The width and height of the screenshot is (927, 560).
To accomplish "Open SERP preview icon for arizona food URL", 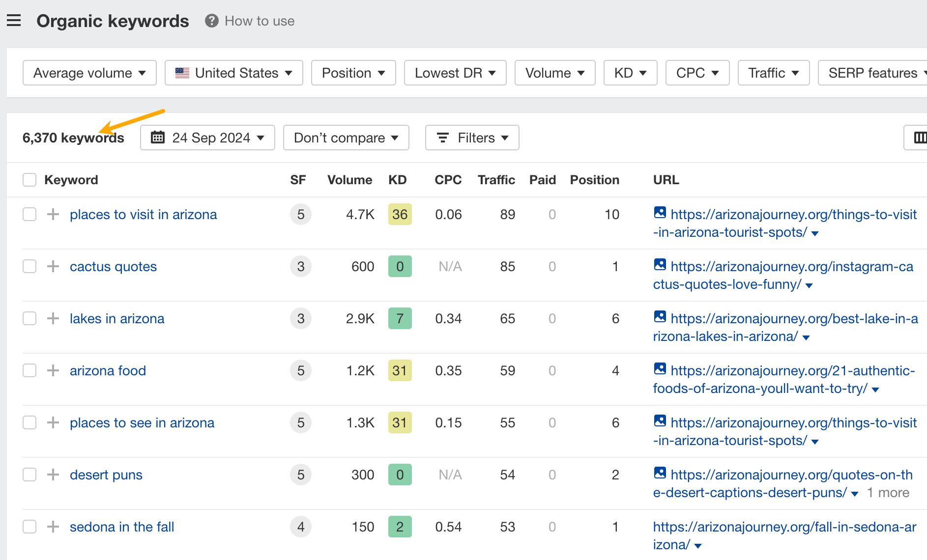I will (661, 370).
